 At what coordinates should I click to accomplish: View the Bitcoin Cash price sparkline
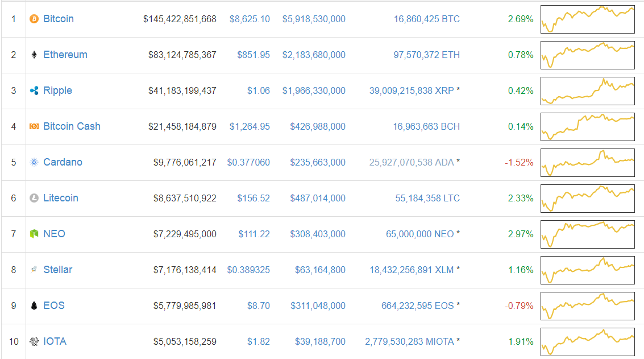pyautogui.click(x=587, y=126)
